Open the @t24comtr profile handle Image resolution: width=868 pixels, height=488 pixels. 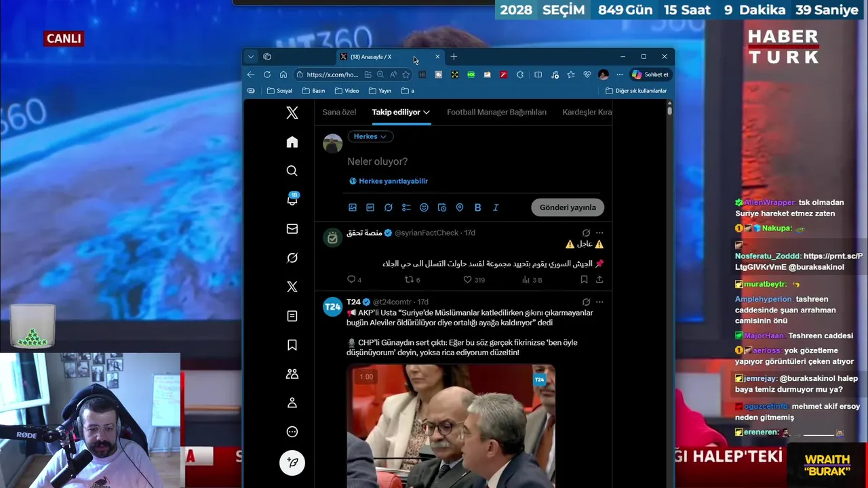pos(392,302)
